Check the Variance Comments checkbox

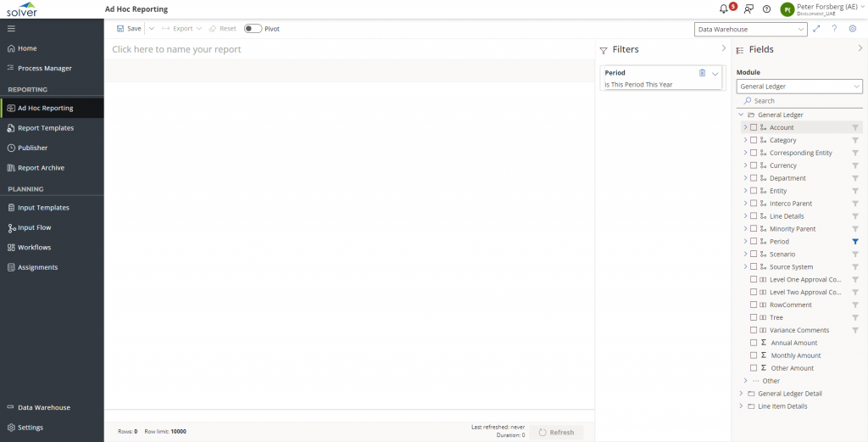pos(754,330)
